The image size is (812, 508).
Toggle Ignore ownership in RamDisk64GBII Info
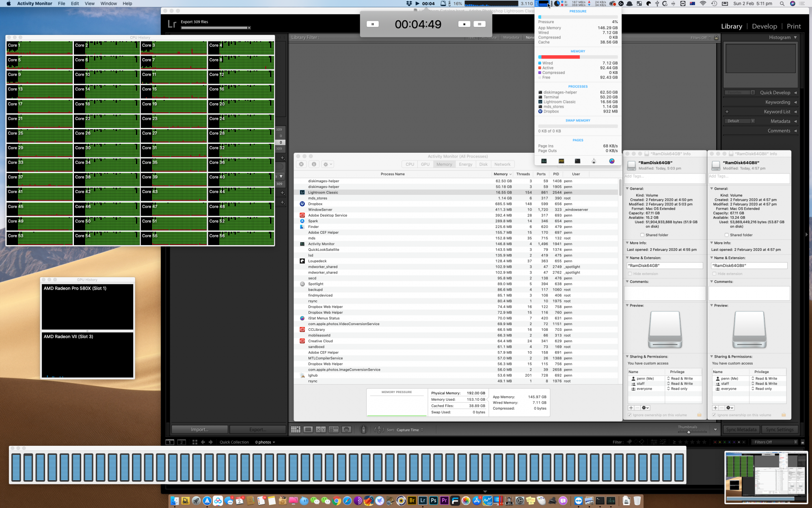tap(714, 415)
